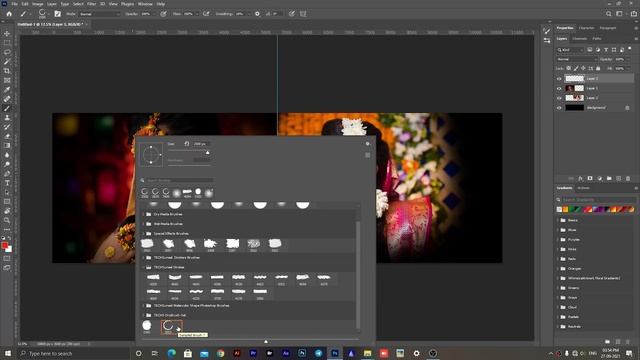This screenshot has height=360, width=640.
Task: Expand Wet Media Brushes folder
Action: pos(143,224)
